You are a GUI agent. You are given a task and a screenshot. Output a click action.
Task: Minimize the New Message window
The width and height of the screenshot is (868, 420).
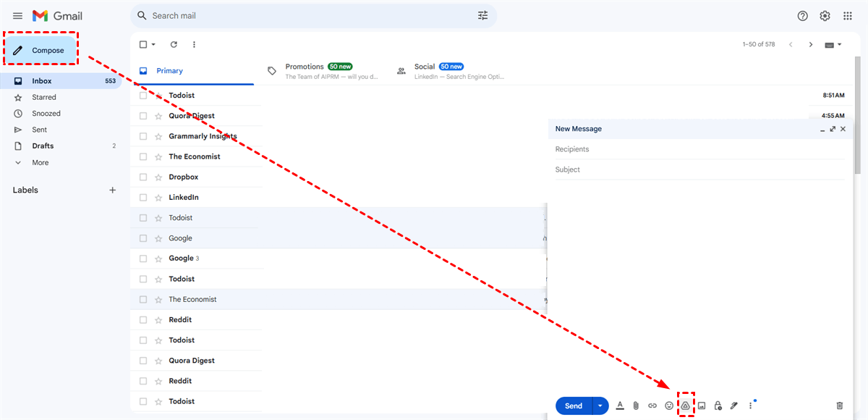point(822,130)
